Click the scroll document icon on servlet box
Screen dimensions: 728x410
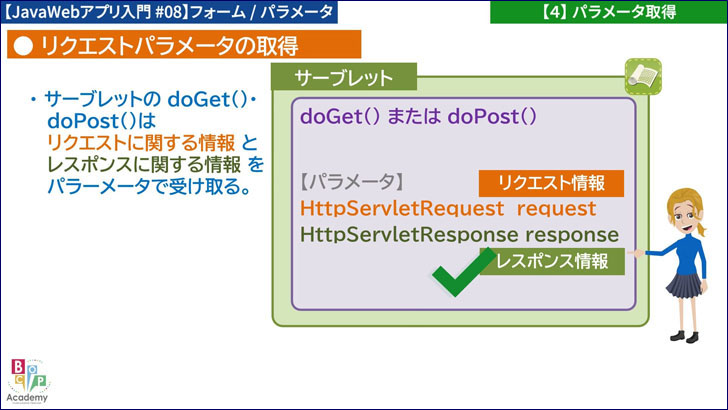(642, 74)
